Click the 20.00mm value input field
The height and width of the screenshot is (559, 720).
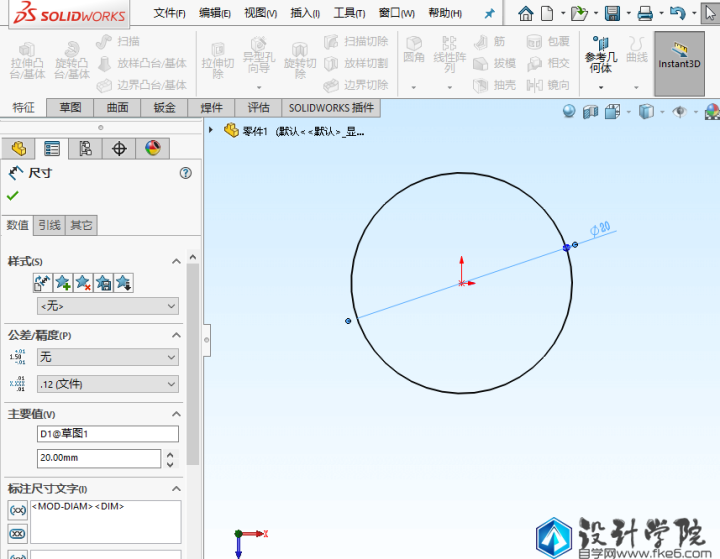(98, 458)
